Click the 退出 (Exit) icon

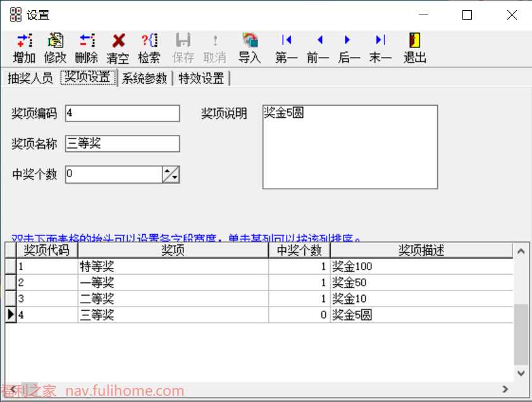click(x=415, y=42)
